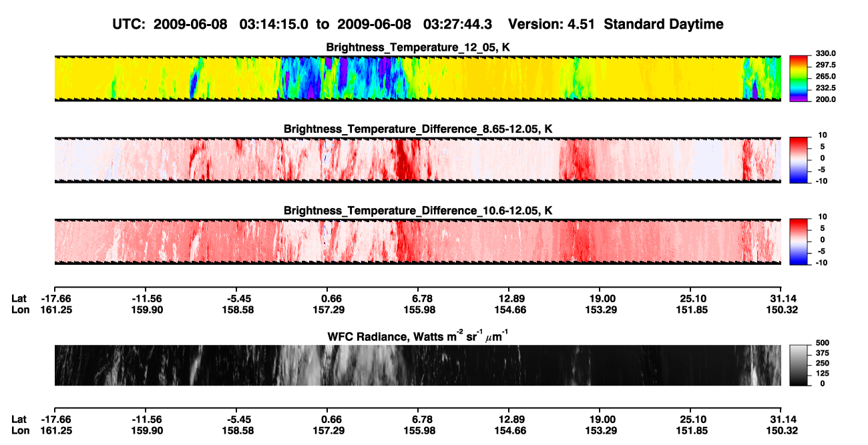
Task: Click latitude '19.00' on the upper axis
Action: pyautogui.click(x=601, y=298)
